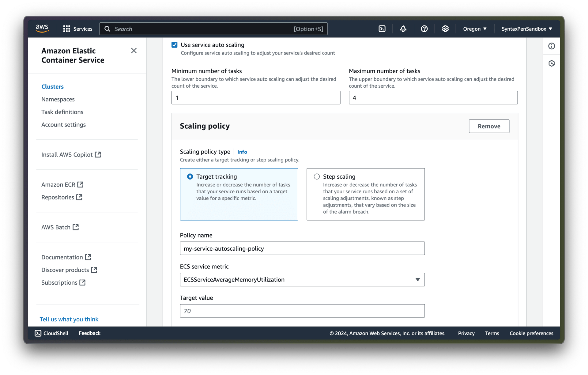Click Clusters in left navigation menu

52,86
